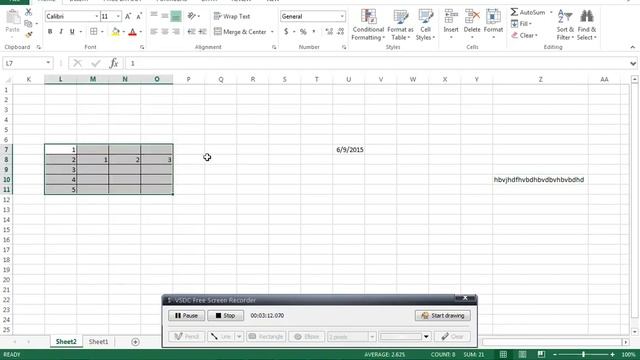
Task: Click the align left icon
Action: point(154,31)
